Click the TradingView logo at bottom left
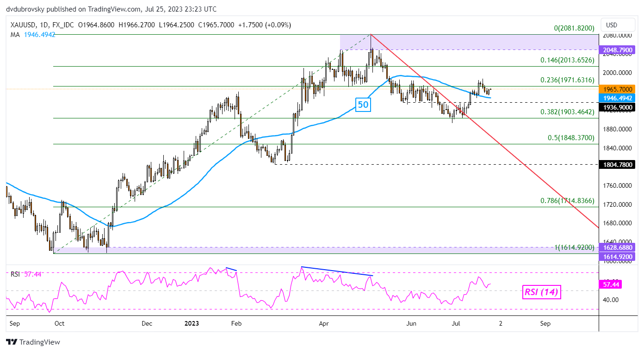Image resolution: width=644 pixels, height=352 pixels. coord(33,342)
